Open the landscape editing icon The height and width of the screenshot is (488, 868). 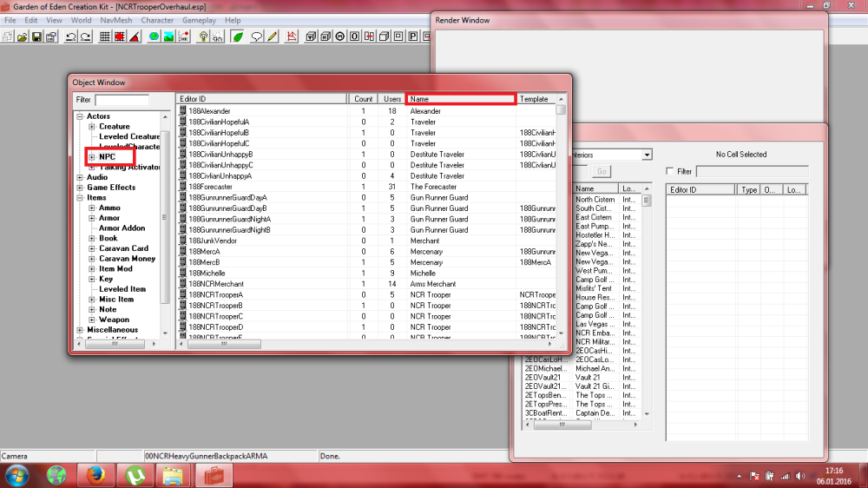click(168, 37)
